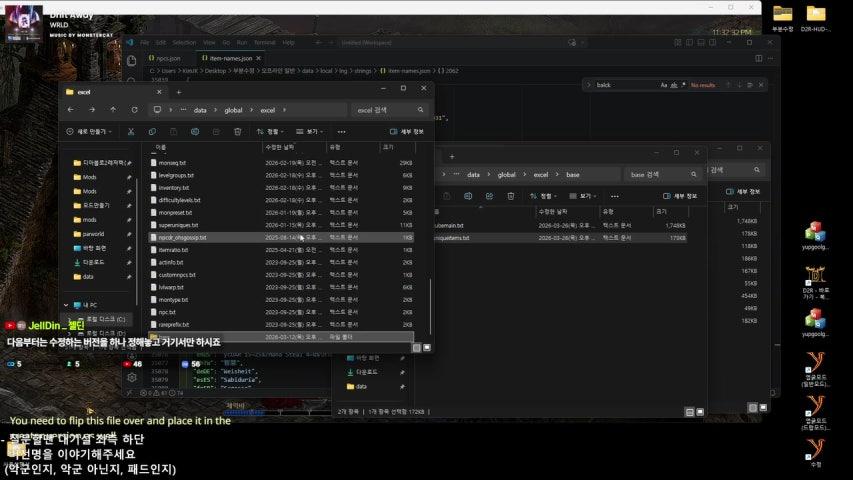Select the item-names.json tab in VS Code

pyautogui.click(x=231, y=58)
